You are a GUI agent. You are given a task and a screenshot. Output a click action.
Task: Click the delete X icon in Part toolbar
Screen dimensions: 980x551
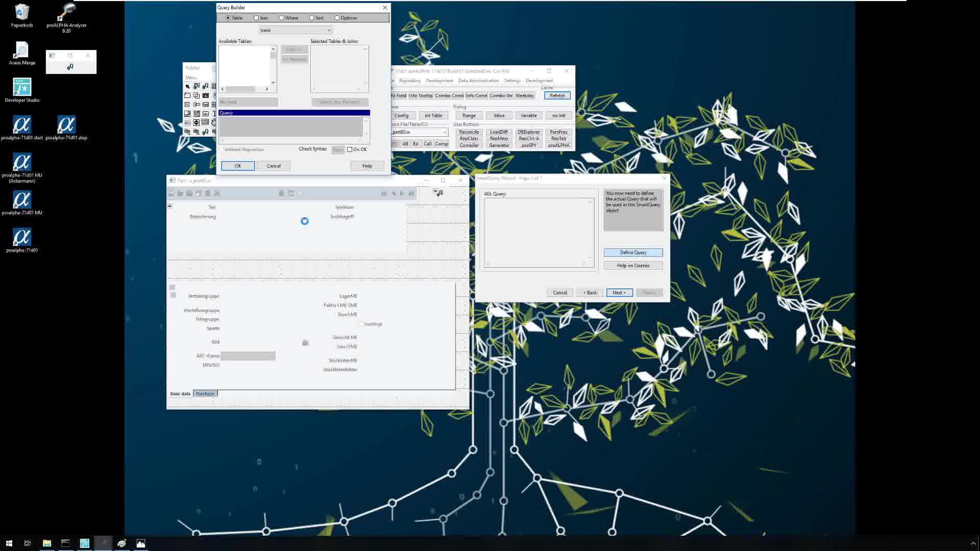point(217,193)
